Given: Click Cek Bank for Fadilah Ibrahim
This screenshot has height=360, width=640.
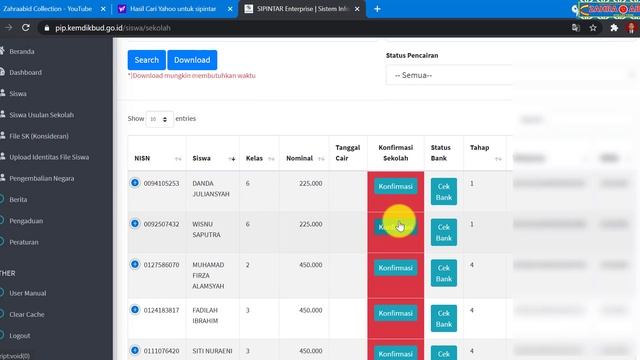Looking at the screenshot, I should [x=444, y=318].
